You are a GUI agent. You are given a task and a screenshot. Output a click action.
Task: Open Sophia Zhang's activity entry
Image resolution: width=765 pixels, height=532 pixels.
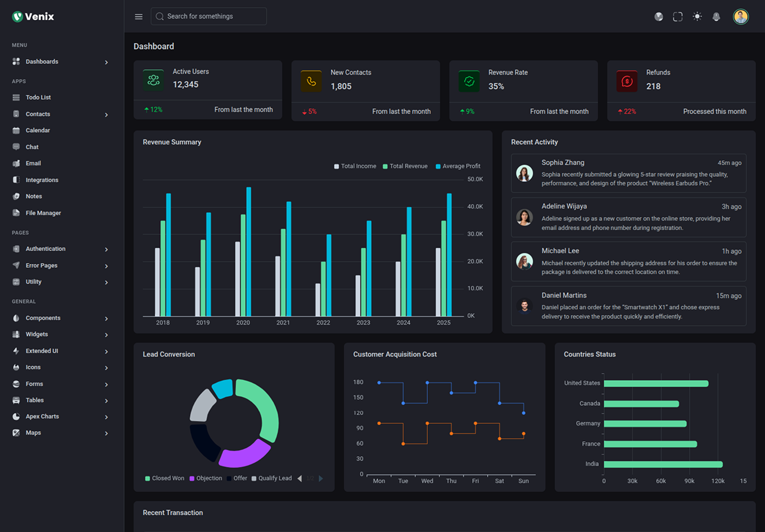[x=628, y=173]
